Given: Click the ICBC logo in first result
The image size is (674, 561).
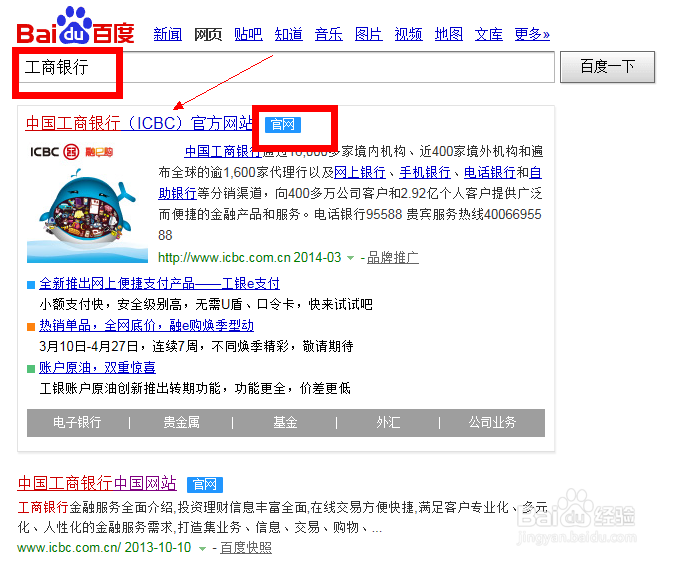Looking at the screenshot, I should pos(54,152).
